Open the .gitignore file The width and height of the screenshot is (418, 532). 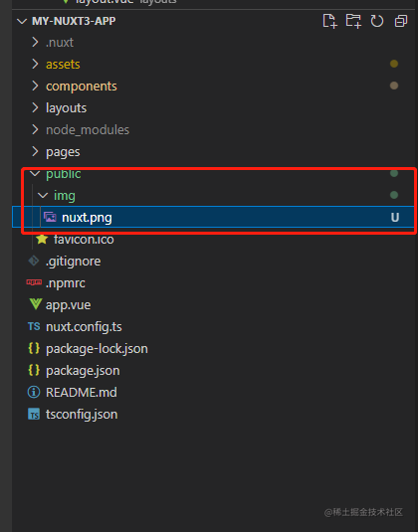click(213, 262)
